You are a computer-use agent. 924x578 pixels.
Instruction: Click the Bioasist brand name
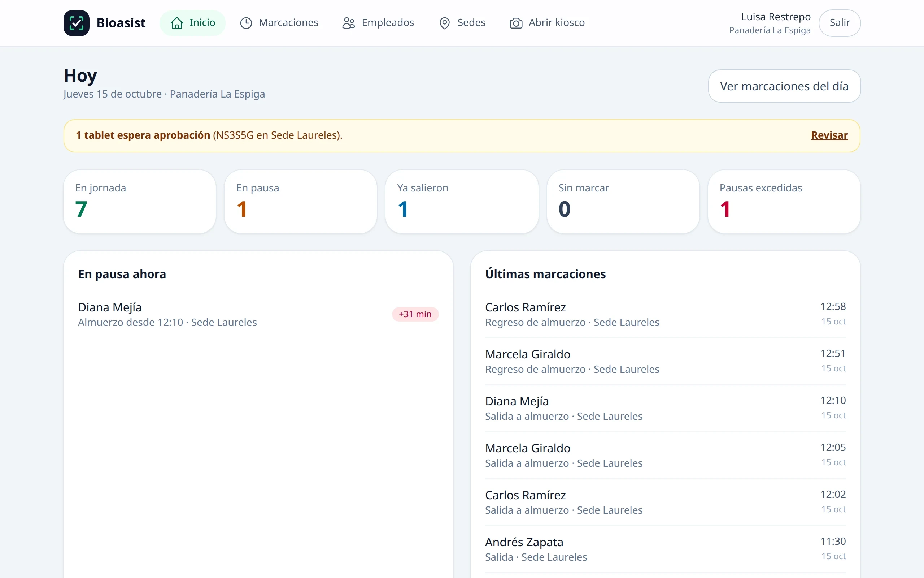click(121, 23)
